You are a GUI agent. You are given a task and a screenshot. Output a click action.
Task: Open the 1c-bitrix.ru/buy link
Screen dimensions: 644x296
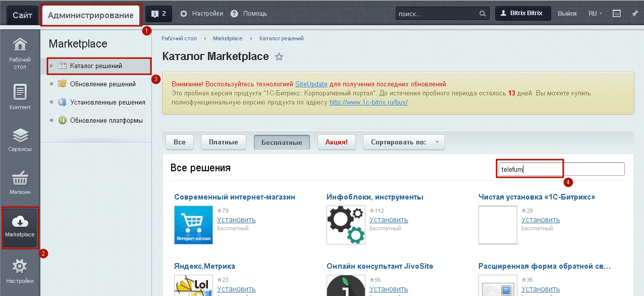pyautogui.click(x=368, y=102)
